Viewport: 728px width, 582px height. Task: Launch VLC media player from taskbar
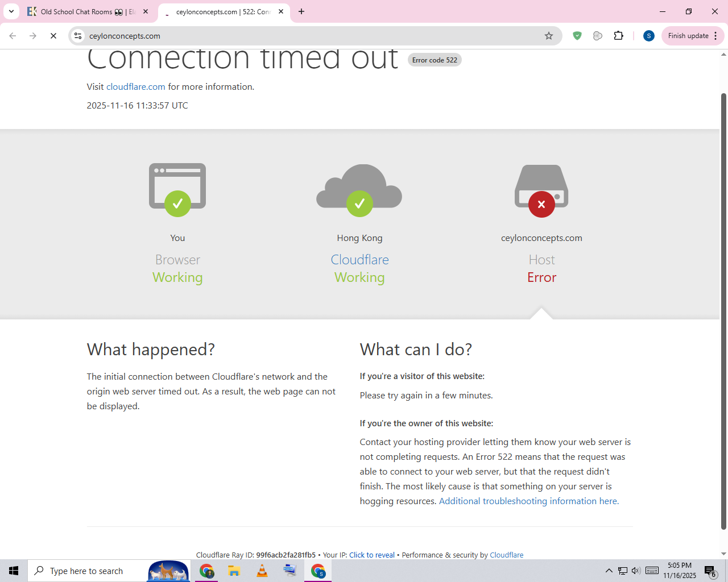(x=262, y=571)
